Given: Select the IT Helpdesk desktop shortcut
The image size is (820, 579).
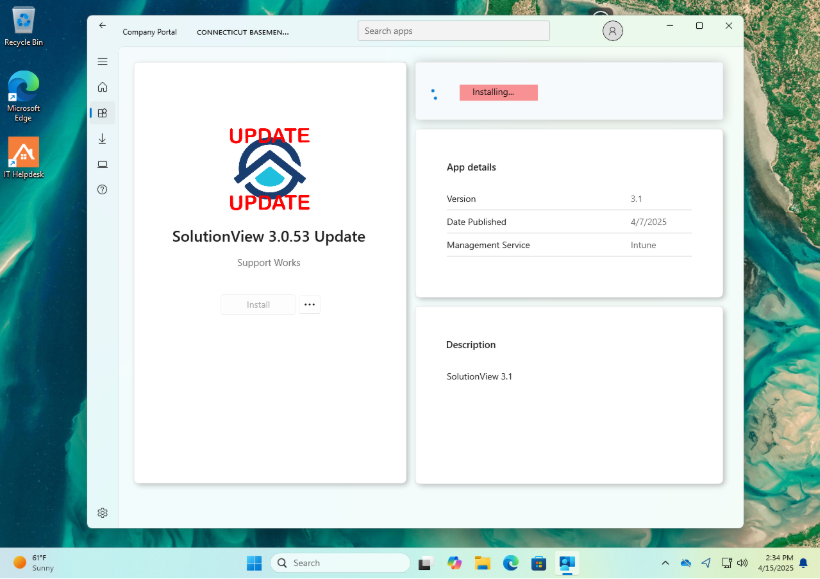Looking at the screenshot, I should pos(24,157).
